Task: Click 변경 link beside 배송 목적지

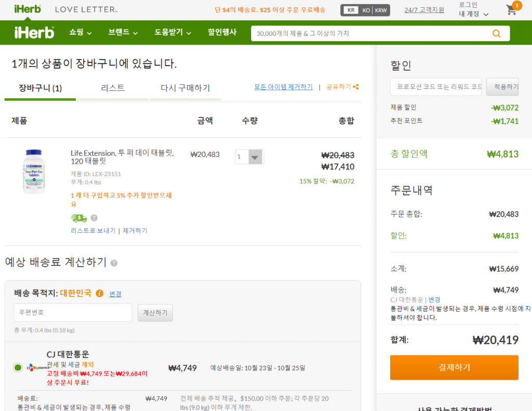Action: coord(115,294)
